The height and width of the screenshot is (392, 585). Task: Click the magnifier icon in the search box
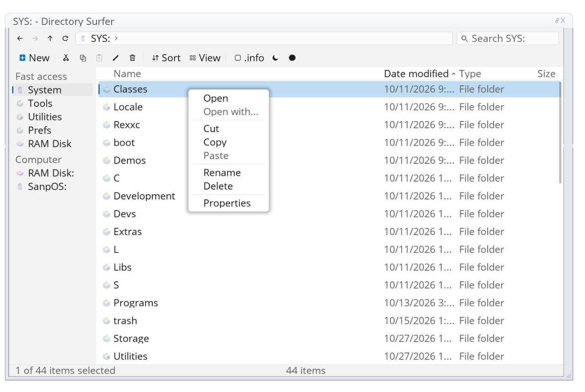tap(465, 39)
